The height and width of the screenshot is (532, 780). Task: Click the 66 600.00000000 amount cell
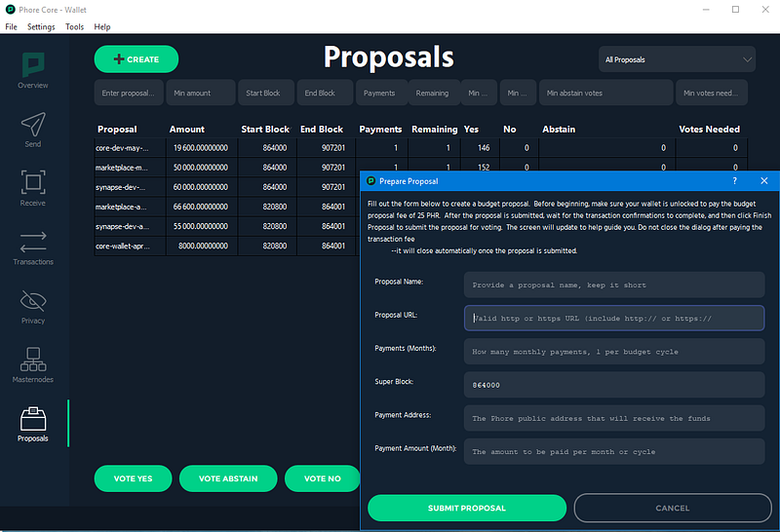[202, 207]
